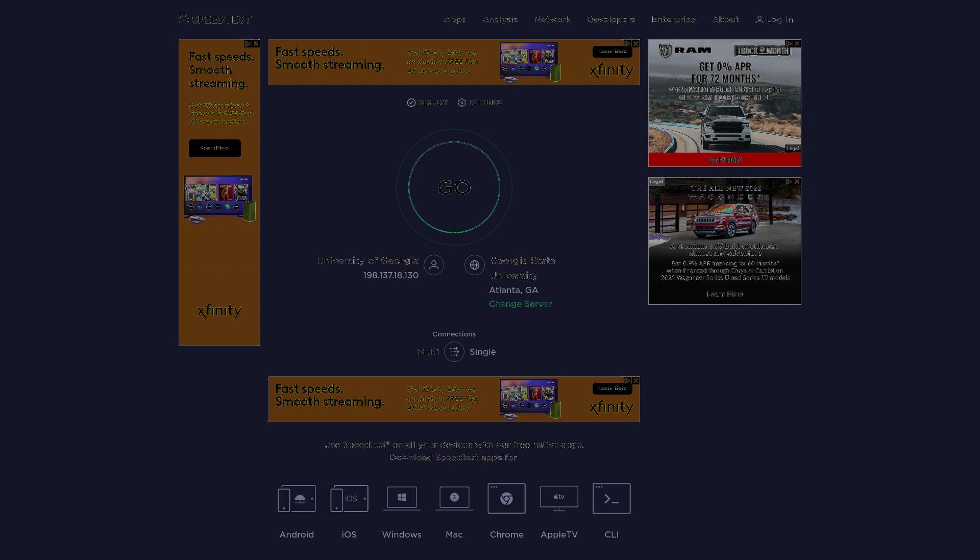Click the iOS app icon
Screen dimensions: 980x560
pos(349,498)
